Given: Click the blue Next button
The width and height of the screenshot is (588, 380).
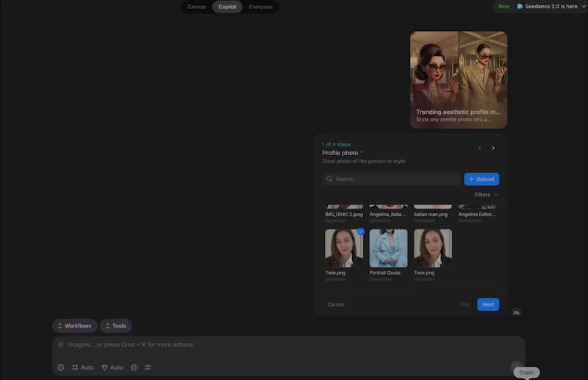Looking at the screenshot, I should (x=488, y=304).
